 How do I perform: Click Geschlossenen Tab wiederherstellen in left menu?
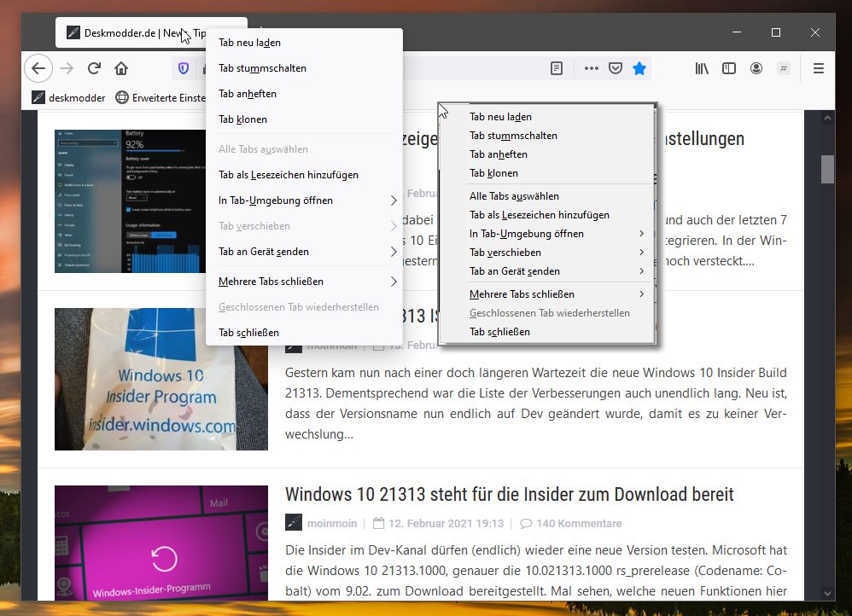[304, 307]
